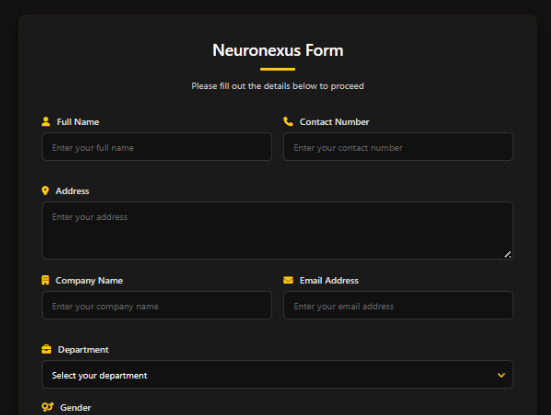Click the Address text area resize handle
This screenshot has width=551, height=415.
508,254
